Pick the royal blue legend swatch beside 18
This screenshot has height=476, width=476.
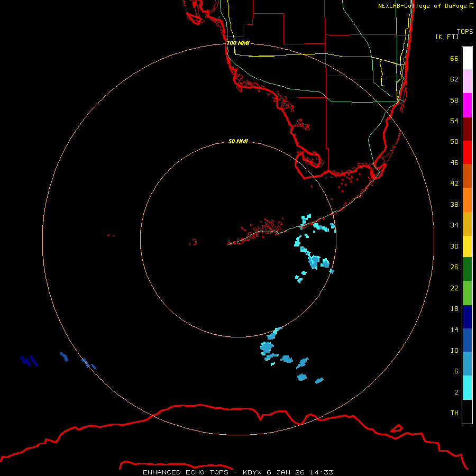tap(467, 340)
